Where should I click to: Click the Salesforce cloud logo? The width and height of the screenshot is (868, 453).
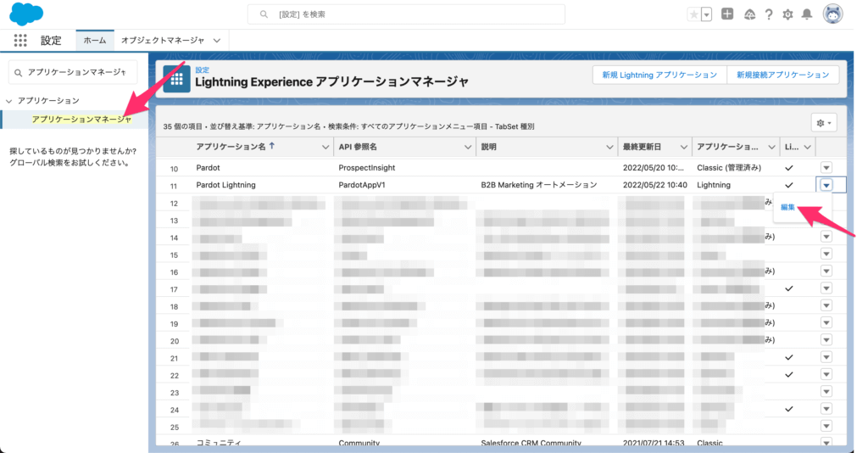point(26,14)
